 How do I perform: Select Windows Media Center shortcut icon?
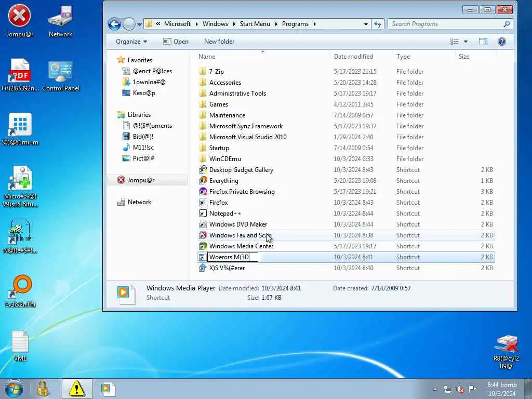(x=203, y=246)
